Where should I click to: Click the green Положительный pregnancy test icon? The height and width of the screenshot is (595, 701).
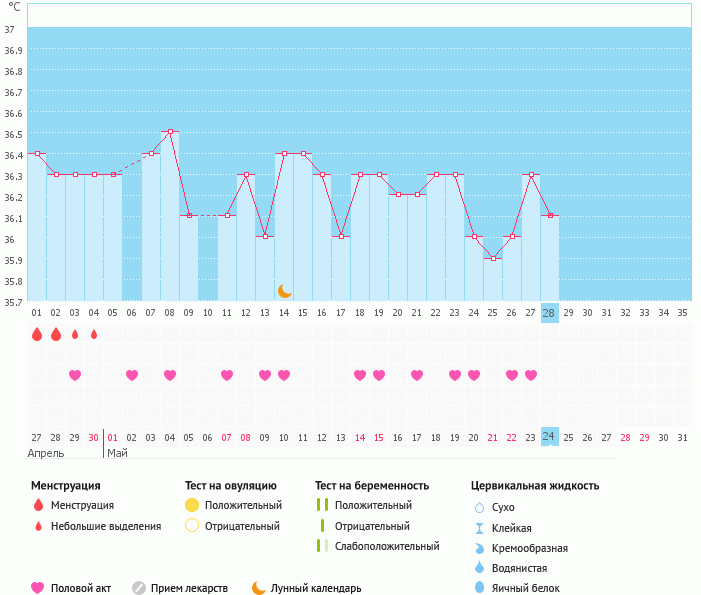(322, 506)
